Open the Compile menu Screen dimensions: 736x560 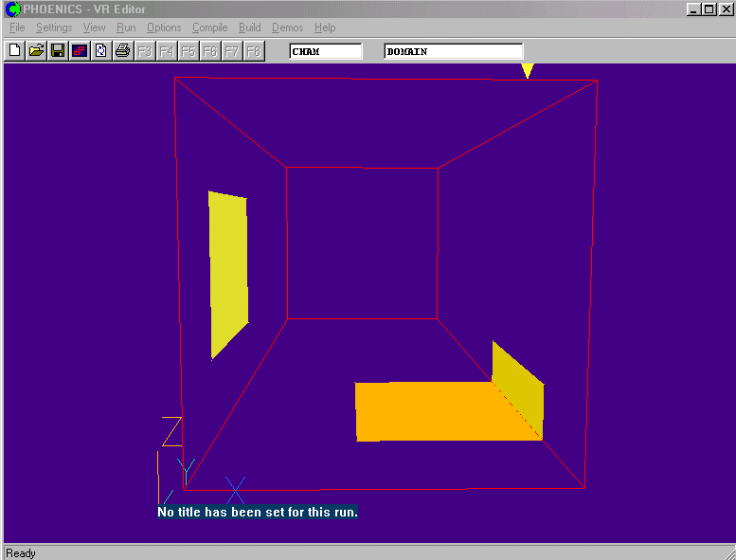[x=210, y=27]
